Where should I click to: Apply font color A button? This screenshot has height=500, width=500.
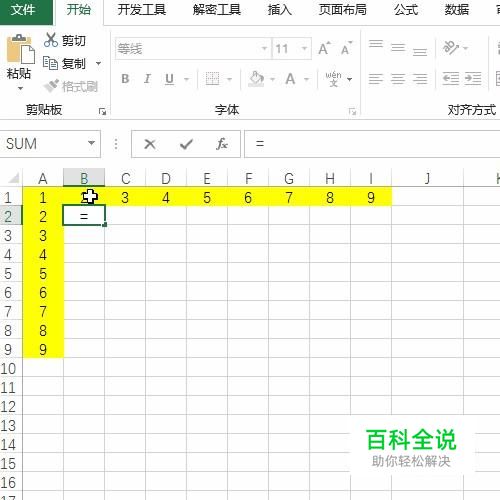pos(290,79)
